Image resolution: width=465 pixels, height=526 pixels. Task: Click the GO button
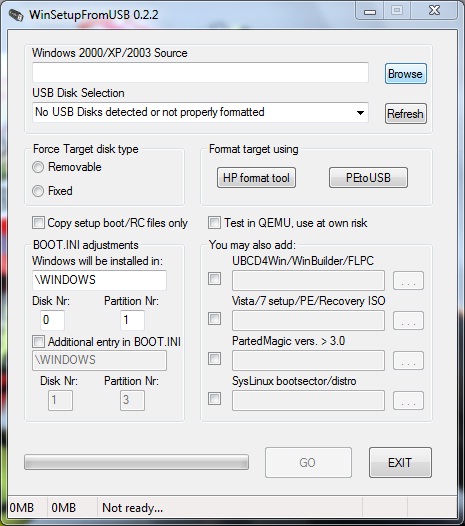(308, 463)
